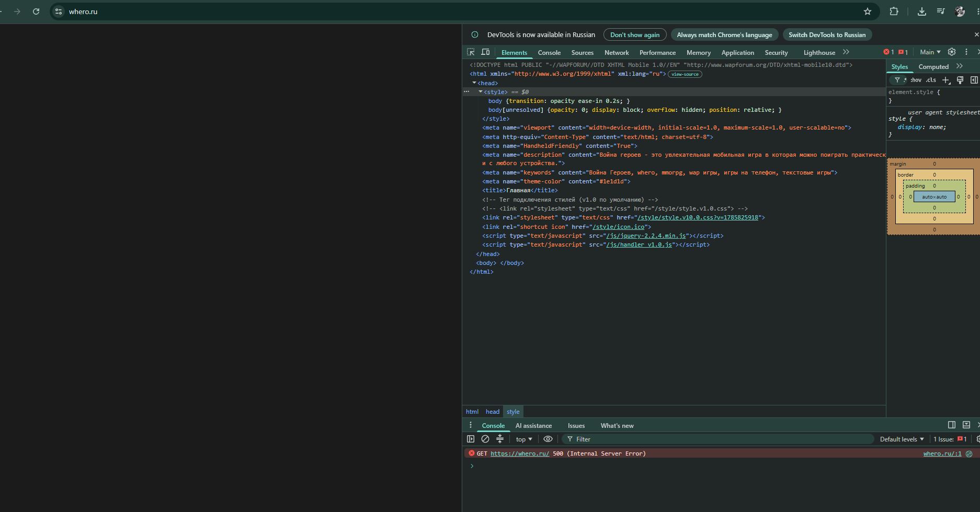Viewport: 980px width, 512px height.
Task: Open the style.v10.0.css stylesheet link
Action: click(x=698, y=217)
